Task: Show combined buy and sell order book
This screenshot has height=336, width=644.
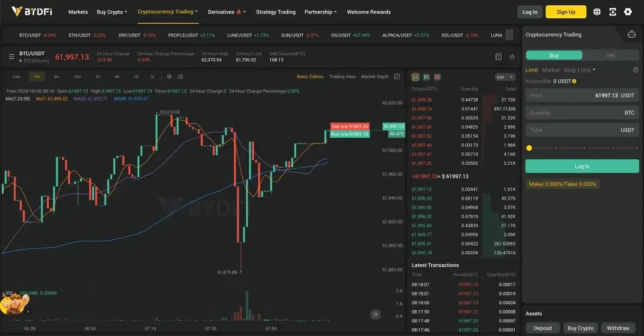Action: [415, 77]
